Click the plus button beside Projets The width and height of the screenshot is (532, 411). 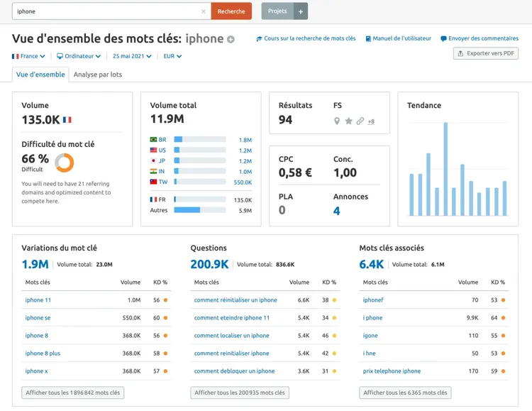[301, 11]
